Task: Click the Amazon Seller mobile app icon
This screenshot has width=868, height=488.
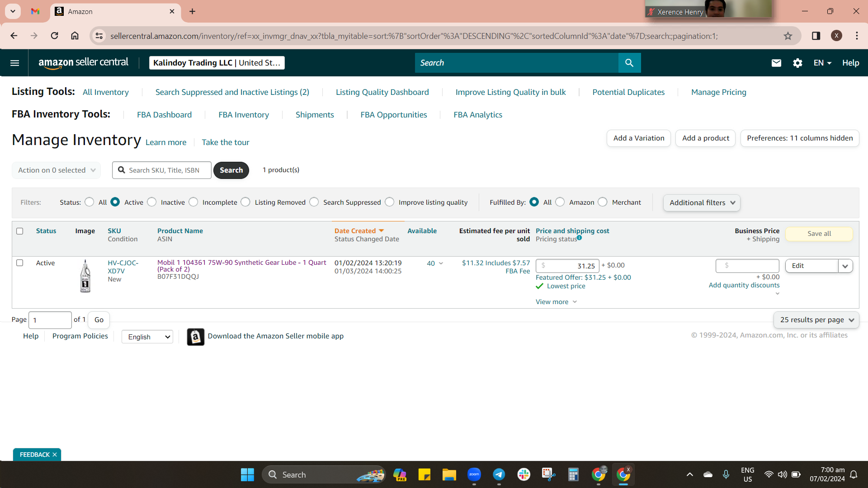Action: click(195, 337)
